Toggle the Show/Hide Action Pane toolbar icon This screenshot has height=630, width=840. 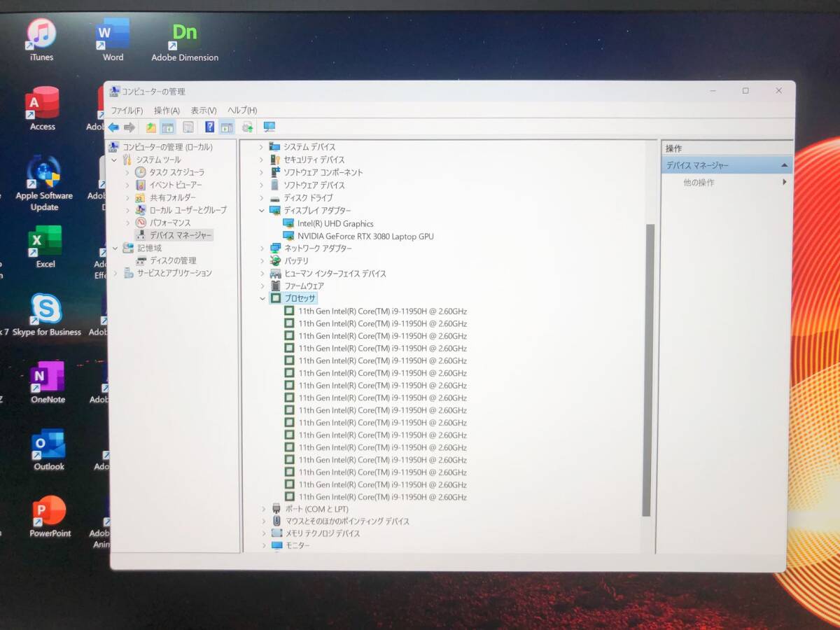click(x=227, y=127)
